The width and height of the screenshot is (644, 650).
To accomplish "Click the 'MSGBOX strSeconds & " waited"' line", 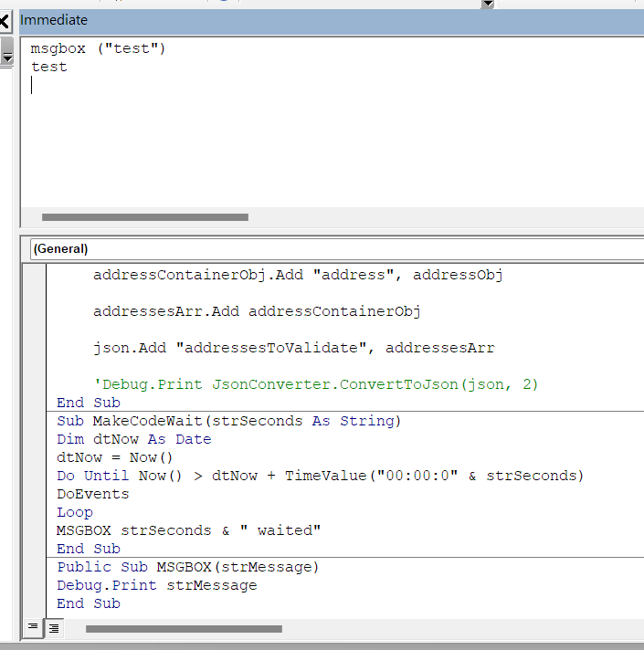I will (189, 530).
